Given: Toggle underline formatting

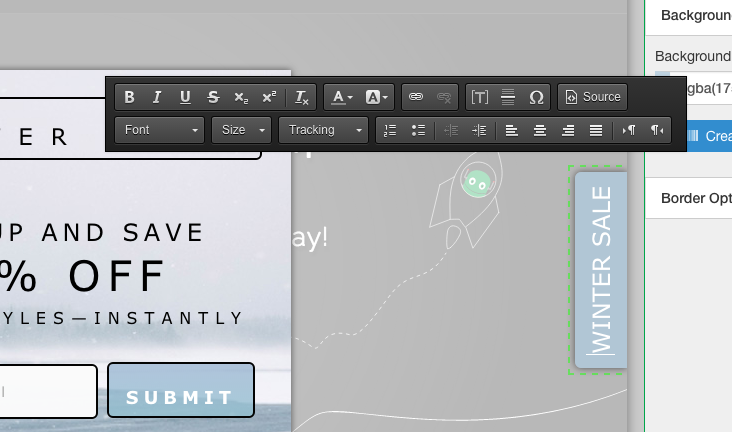Looking at the screenshot, I should (x=185, y=97).
